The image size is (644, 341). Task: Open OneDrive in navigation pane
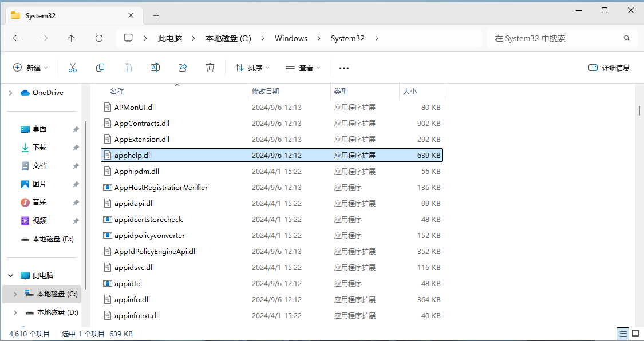click(42, 93)
